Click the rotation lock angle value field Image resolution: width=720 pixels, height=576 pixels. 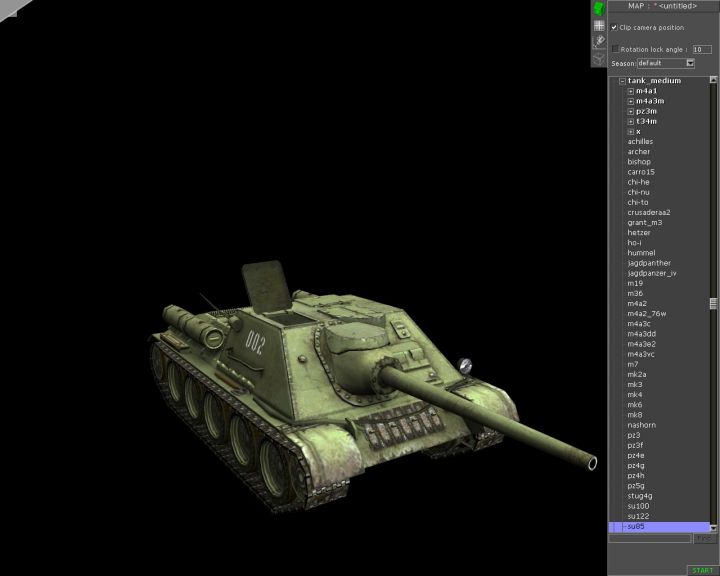point(701,48)
